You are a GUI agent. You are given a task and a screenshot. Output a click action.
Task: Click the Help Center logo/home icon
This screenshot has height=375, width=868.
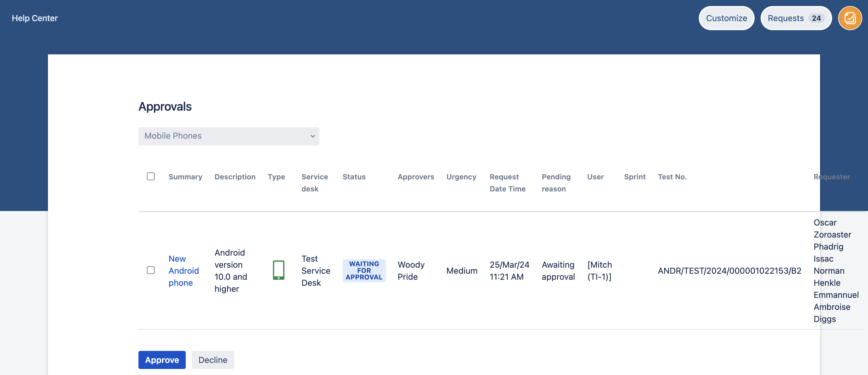(35, 17)
